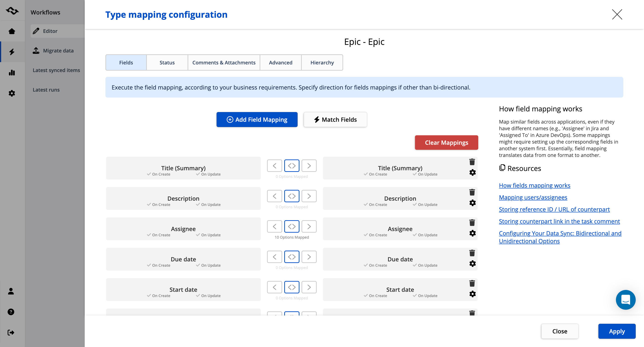Click the help question mark icon
This screenshot has height=347, width=644.
tap(11, 312)
